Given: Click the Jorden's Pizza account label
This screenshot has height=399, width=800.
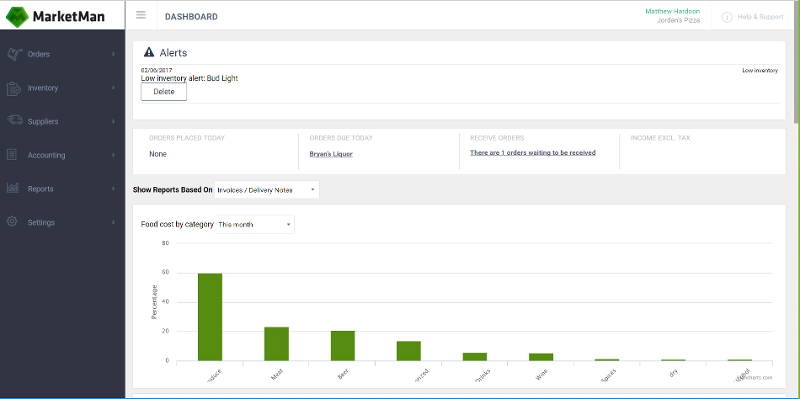Looking at the screenshot, I should 679,20.
